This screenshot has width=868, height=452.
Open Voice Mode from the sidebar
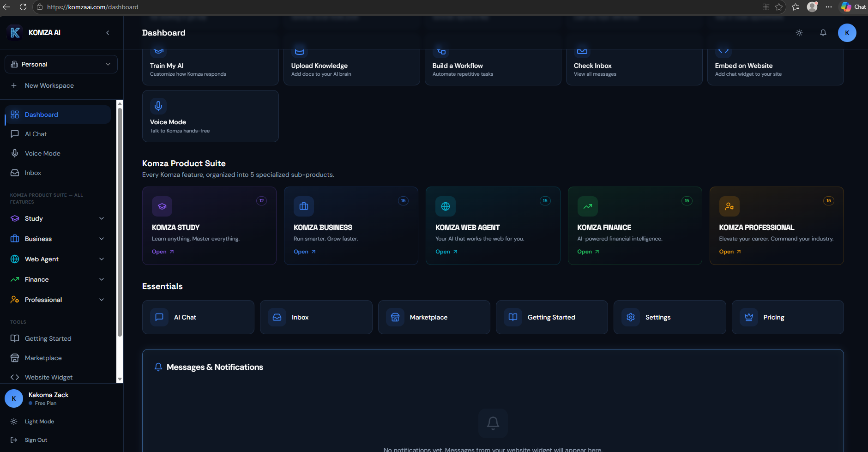point(58,153)
